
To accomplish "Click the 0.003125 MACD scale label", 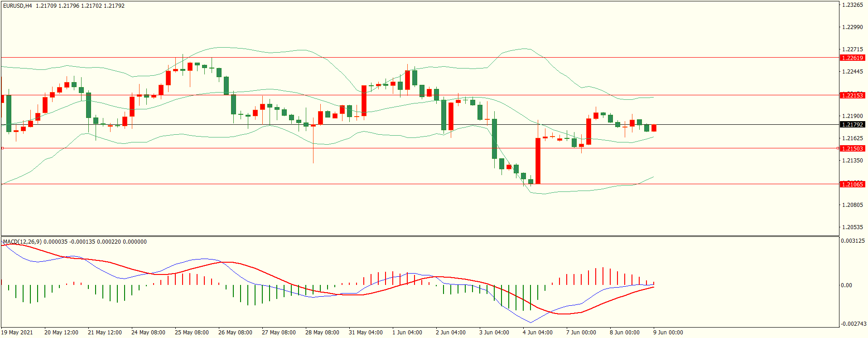I will (x=853, y=241).
